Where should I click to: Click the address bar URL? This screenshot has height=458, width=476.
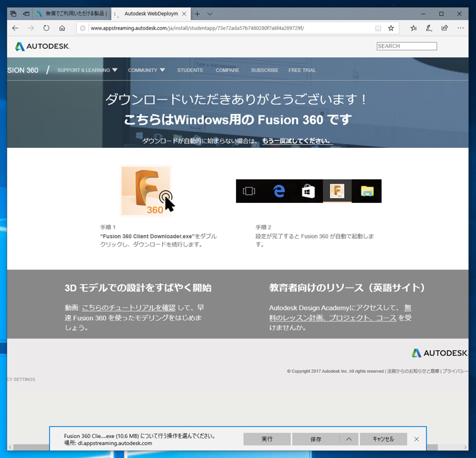[x=197, y=28]
